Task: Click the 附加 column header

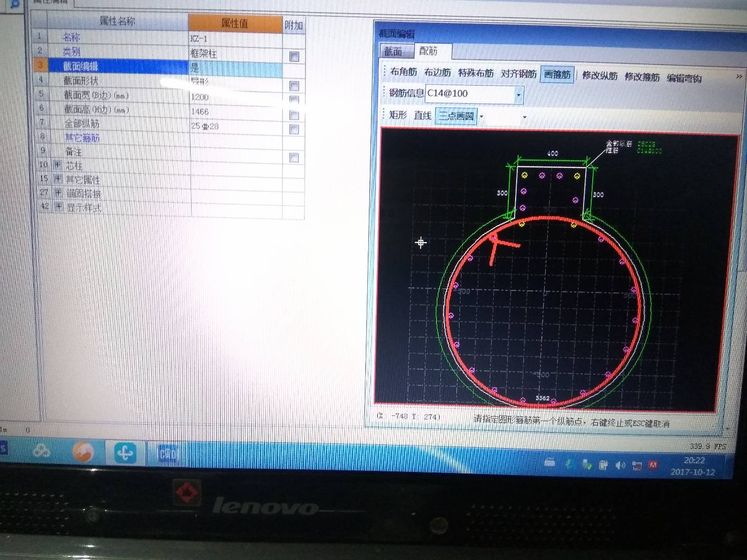Action: click(x=294, y=25)
